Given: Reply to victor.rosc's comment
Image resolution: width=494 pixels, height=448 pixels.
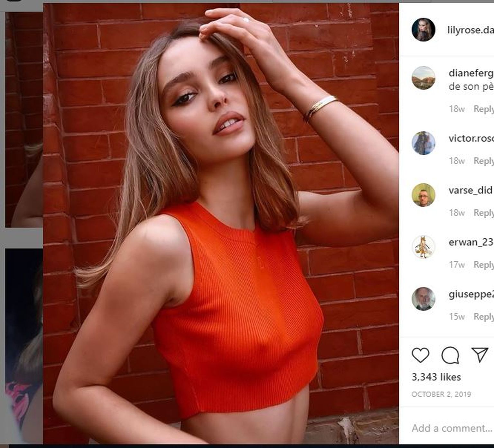Looking at the screenshot, I should (483, 161).
